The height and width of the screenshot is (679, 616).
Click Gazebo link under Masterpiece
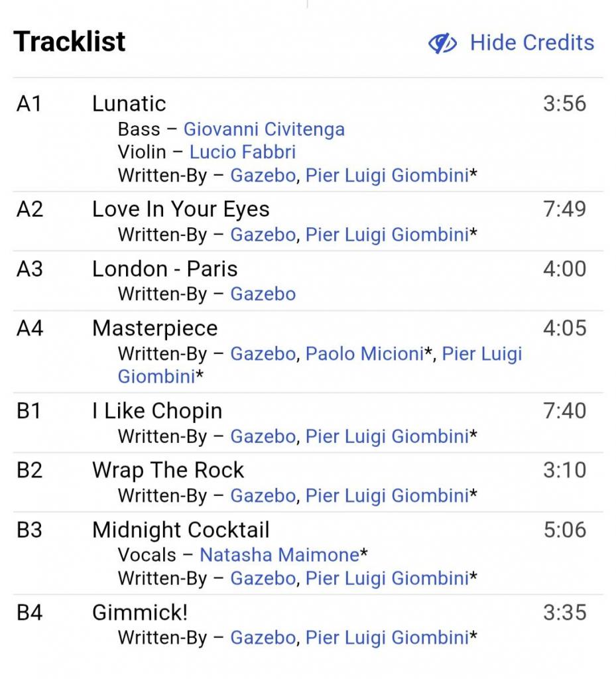(263, 353)
